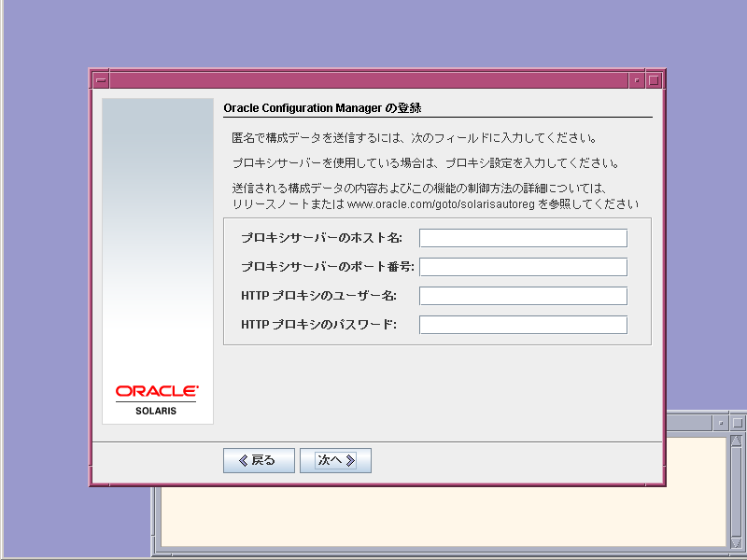Image resolution: width=747 pixels, height=560 pixels.
Task: Click the HTTP プロキシのユーザー名 label
Action: click(x=318, y=296)
